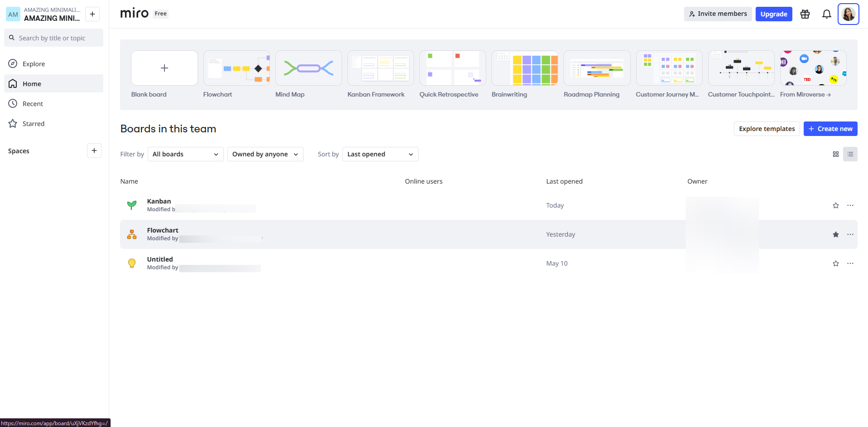Switch to grid view layout

pos(835,154)
